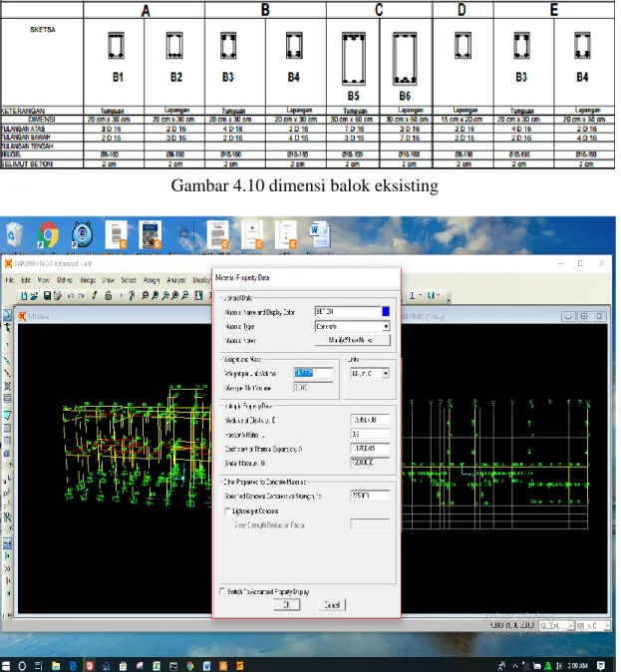Click the Lock/Unlock Model padlock icon

tap(109, 296)
